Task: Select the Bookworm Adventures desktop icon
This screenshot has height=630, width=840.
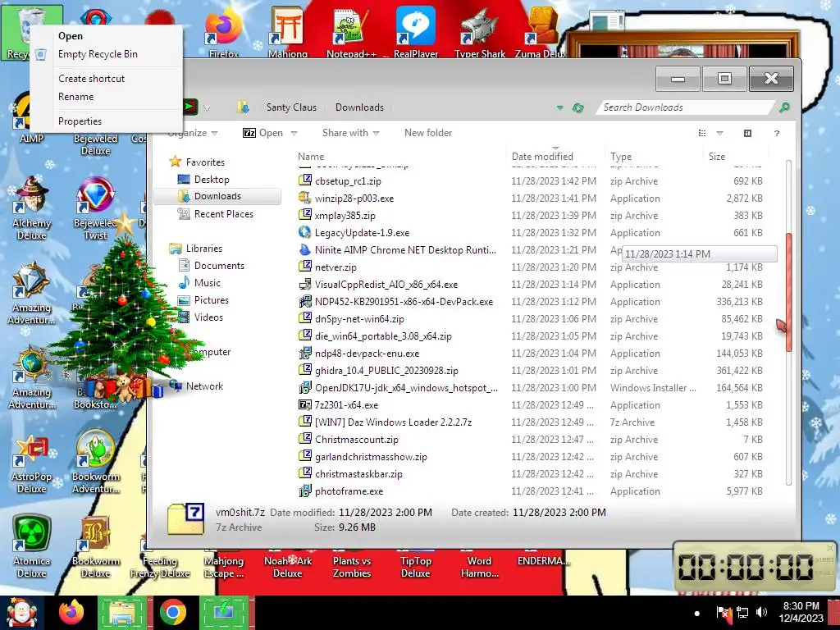Action: (95, 462)
